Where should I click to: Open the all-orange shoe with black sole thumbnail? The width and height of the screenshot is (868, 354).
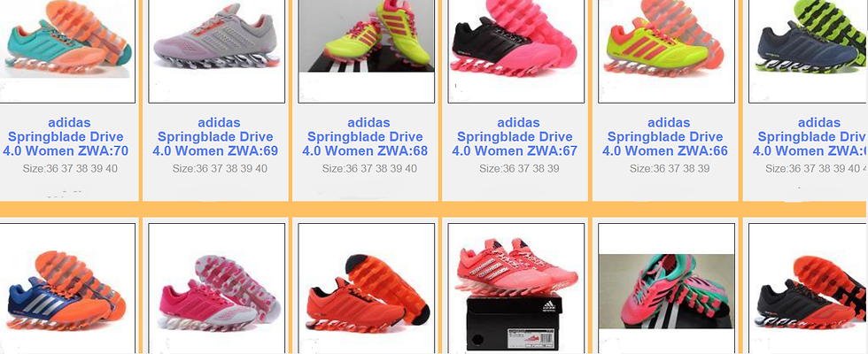(367, 289)
